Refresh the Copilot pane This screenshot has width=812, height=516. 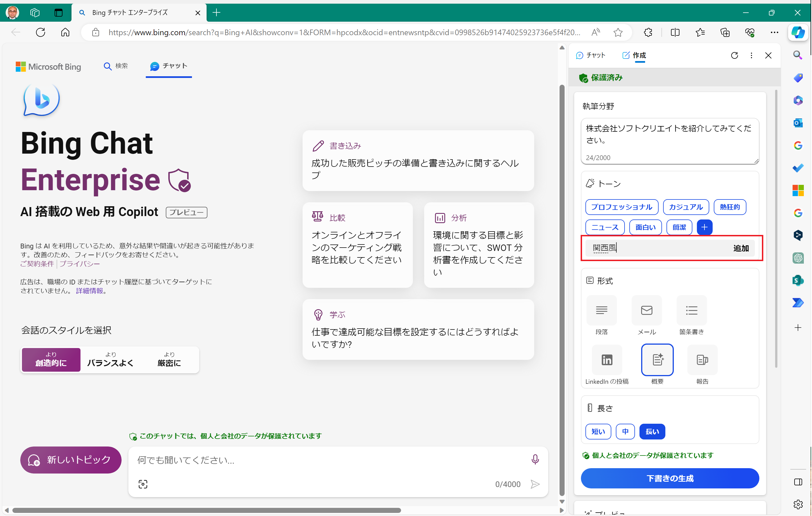click(x=734, y=55)
